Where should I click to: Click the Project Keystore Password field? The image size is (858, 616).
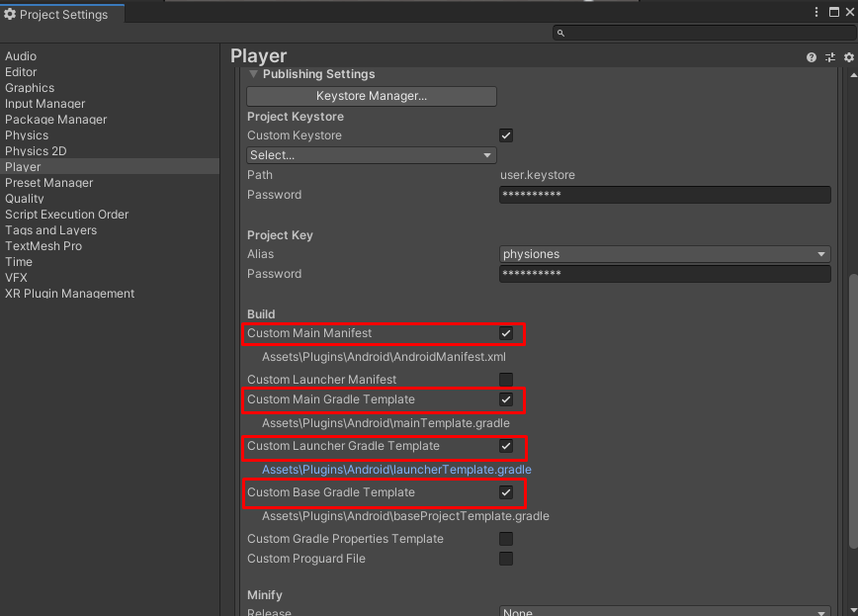pyautogui.click(x=665, y=195)
